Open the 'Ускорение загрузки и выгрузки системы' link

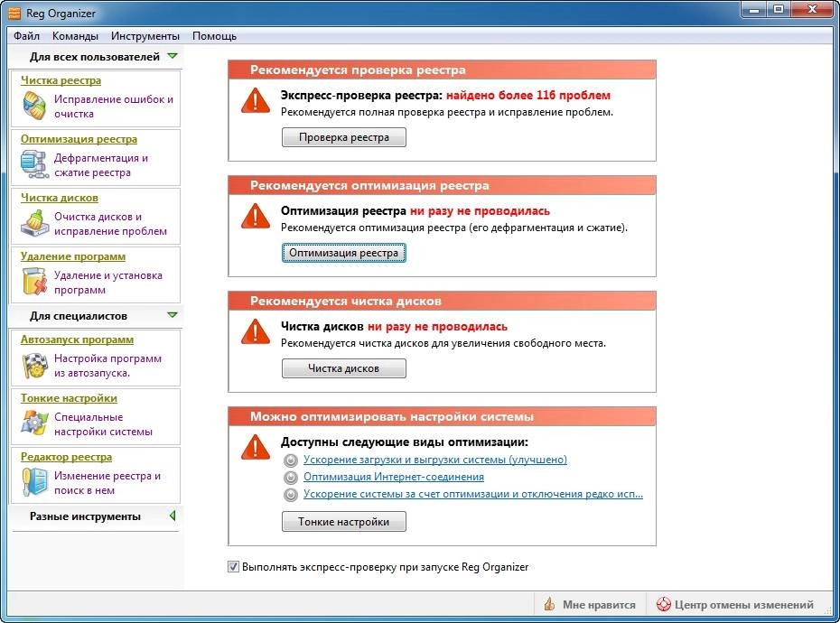[x=435, y=460]
